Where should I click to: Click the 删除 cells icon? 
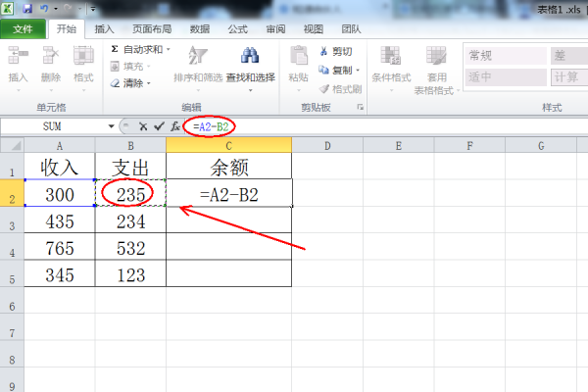(51, 55)
